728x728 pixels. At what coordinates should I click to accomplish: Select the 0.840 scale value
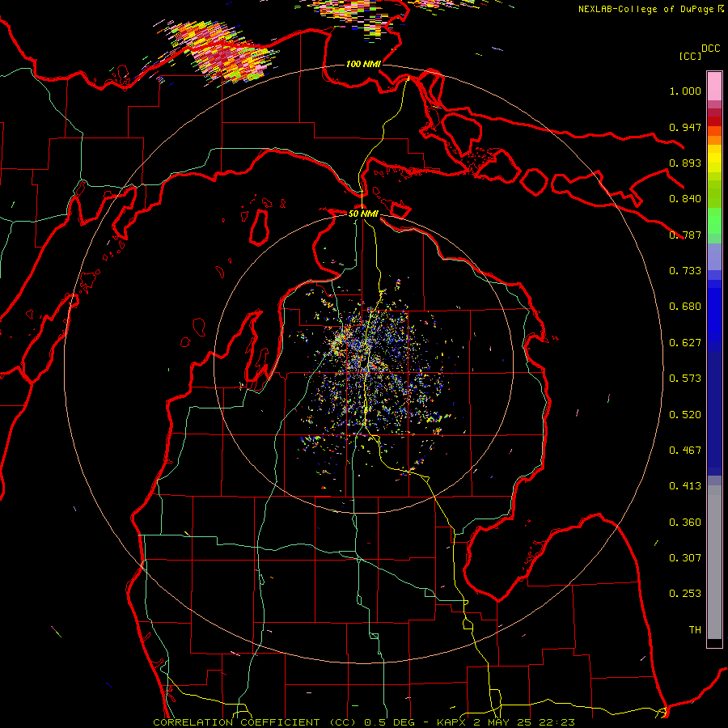click(x=685, y=199)
